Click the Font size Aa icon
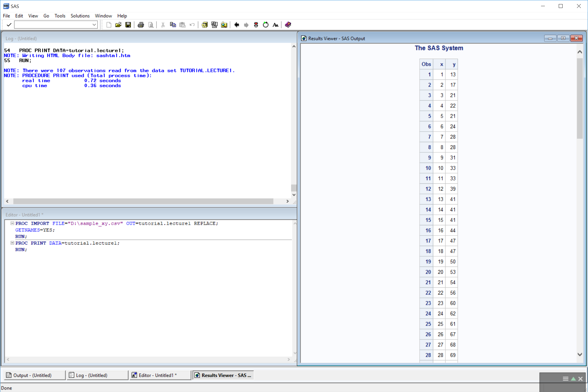Viewport: 588px width, 392px height. [x=275, y=25]
